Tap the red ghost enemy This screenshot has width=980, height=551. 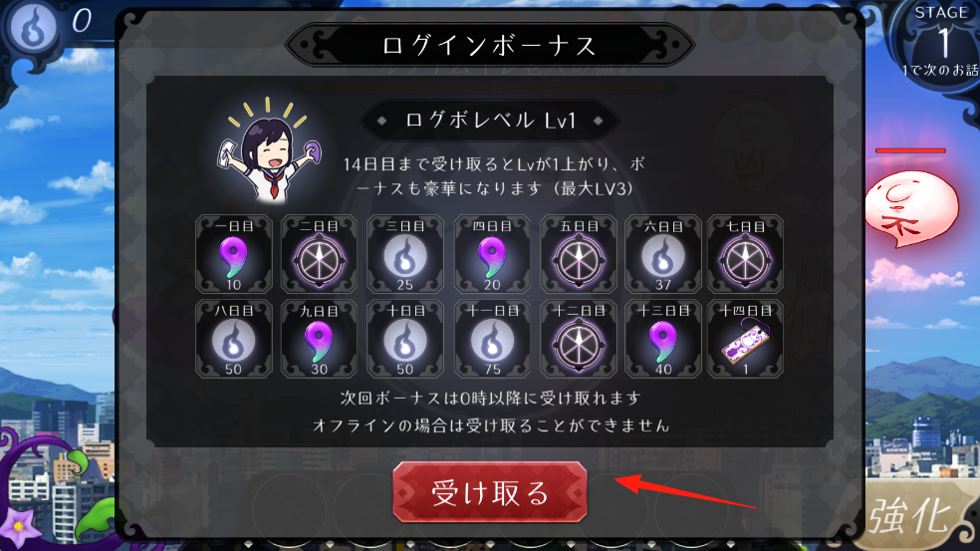[x=910, y=207]
